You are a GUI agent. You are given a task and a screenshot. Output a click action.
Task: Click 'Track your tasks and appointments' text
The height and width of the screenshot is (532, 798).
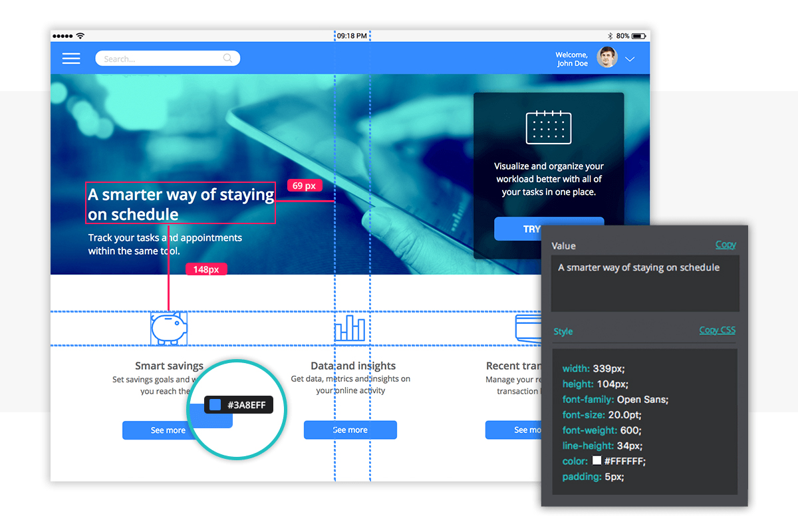(x=165, y=237)
